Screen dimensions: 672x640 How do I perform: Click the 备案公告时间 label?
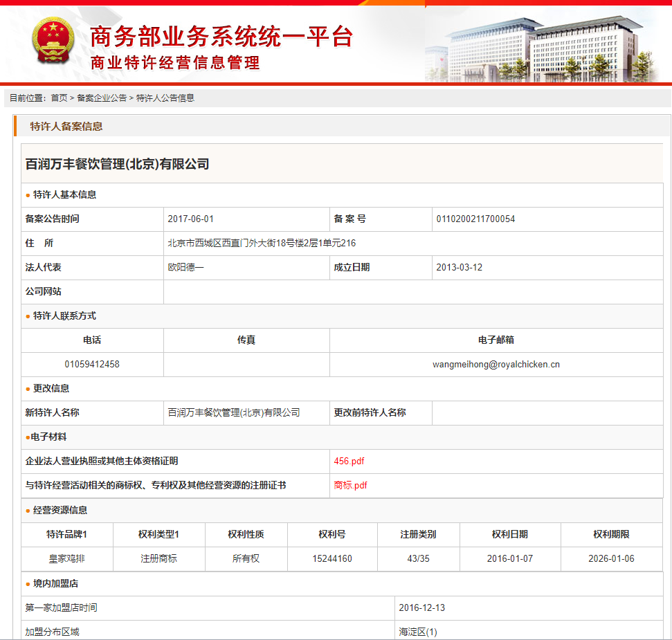tap(53, 219)
